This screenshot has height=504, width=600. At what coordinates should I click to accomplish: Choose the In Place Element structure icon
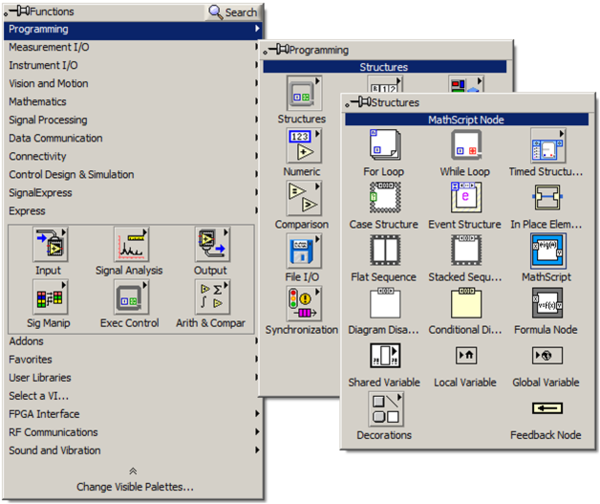547,197
